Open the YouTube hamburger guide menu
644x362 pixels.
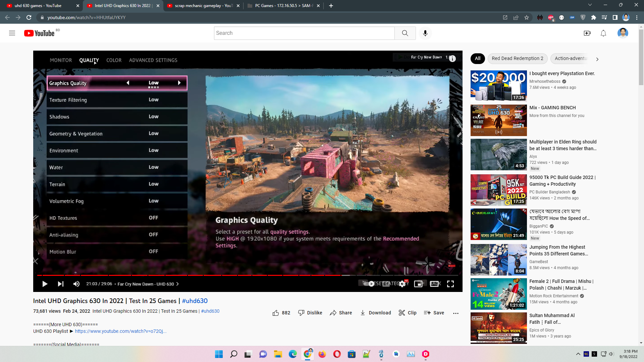click(12, 33)
